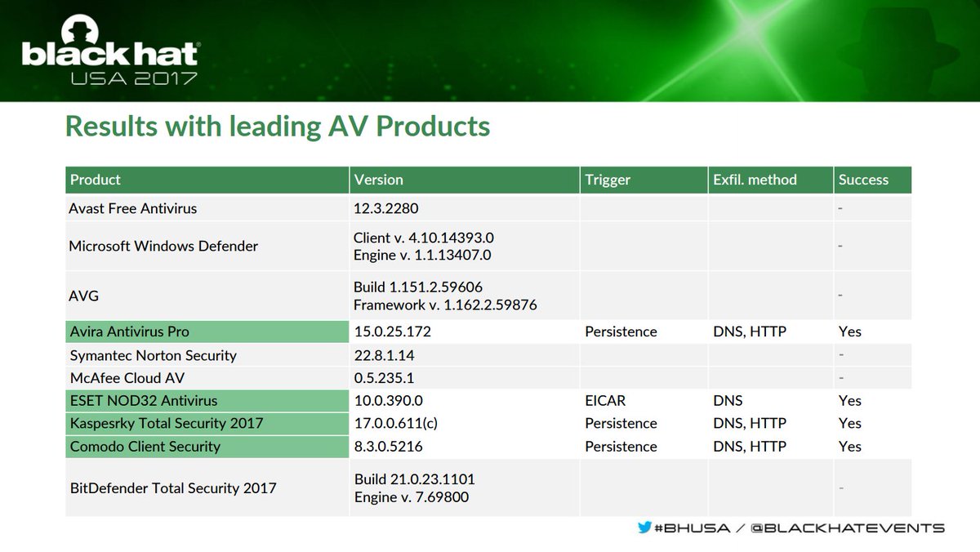
Task: Click the Twitter bird icon in footer
Action: click(645, 528)
